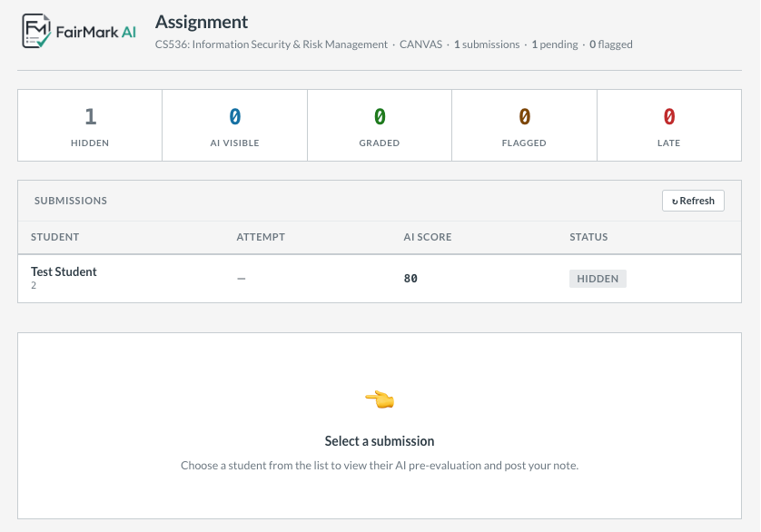This screenshot has height=532, width=761.
Task: Click the HIDDEN status badge
Action: point(598,279)
